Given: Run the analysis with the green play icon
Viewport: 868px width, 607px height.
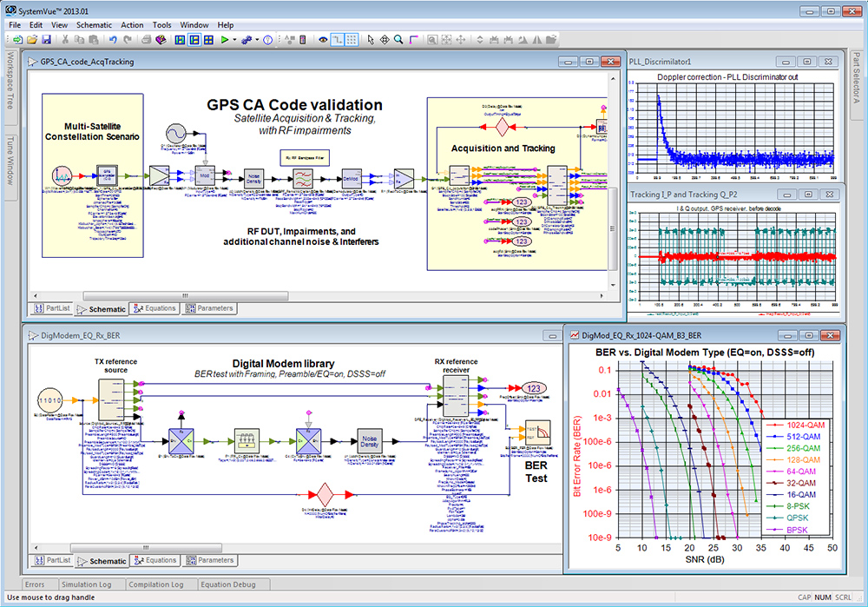Looking at the screenshot, I should coord(225,39).
